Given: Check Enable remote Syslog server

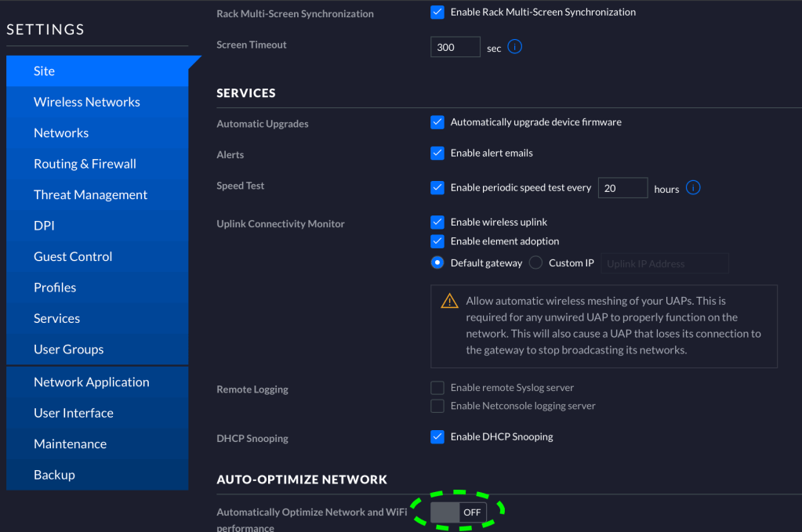Looking at the screenshot, I should pyautogui.click(x=437, y=388).
